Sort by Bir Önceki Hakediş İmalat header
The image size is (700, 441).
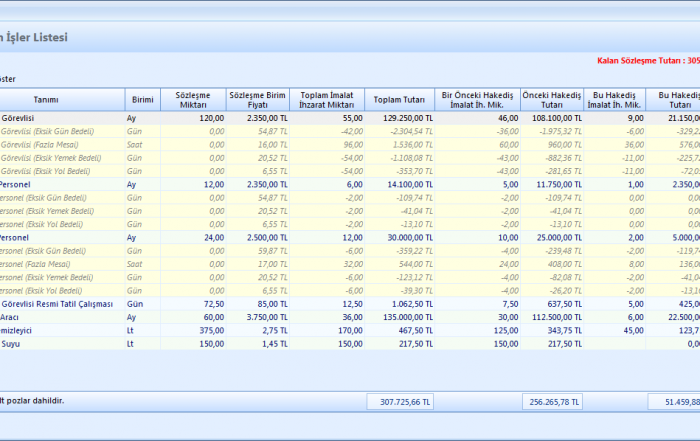(477, 100)
